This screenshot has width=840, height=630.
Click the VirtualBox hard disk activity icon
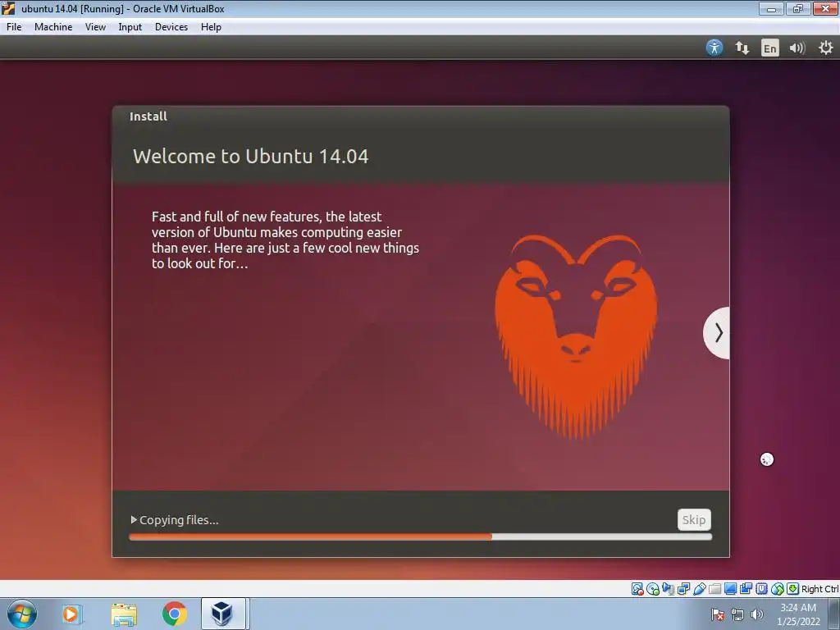(637, 589)
